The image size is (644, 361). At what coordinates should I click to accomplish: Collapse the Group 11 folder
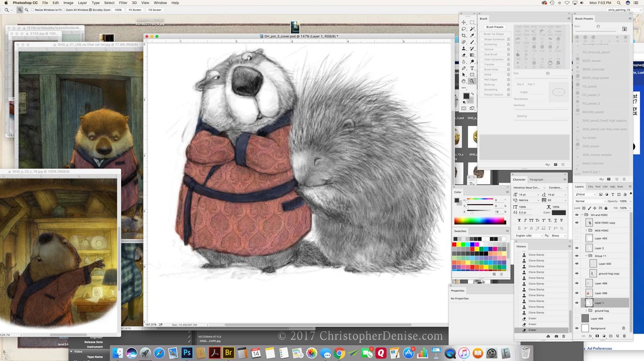(586, 256)
